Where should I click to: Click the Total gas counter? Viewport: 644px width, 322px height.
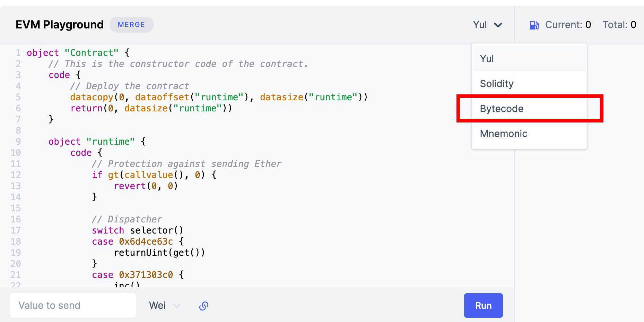[x=619, y=25]
